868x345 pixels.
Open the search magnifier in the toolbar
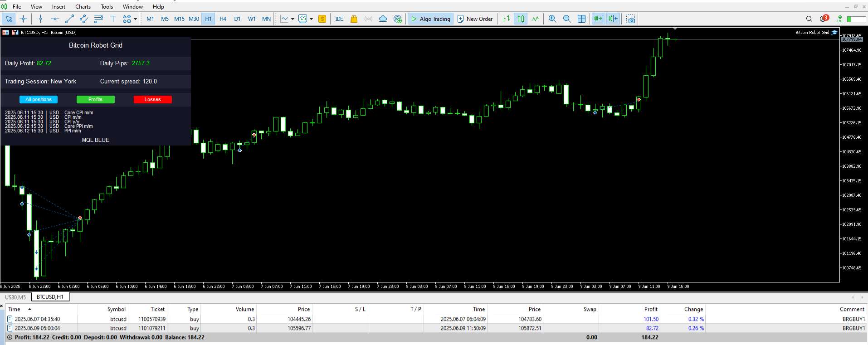(809, 19)
